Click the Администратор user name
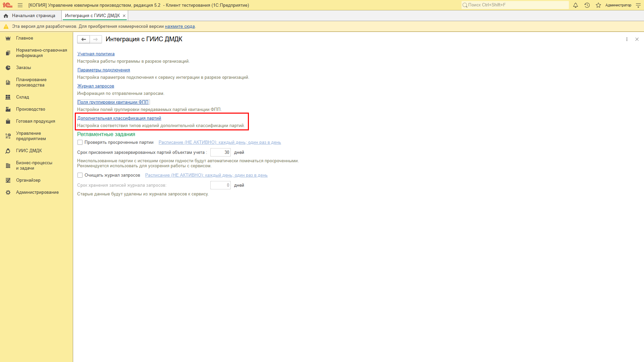644x362 pixels. click(x=618, y=5)
